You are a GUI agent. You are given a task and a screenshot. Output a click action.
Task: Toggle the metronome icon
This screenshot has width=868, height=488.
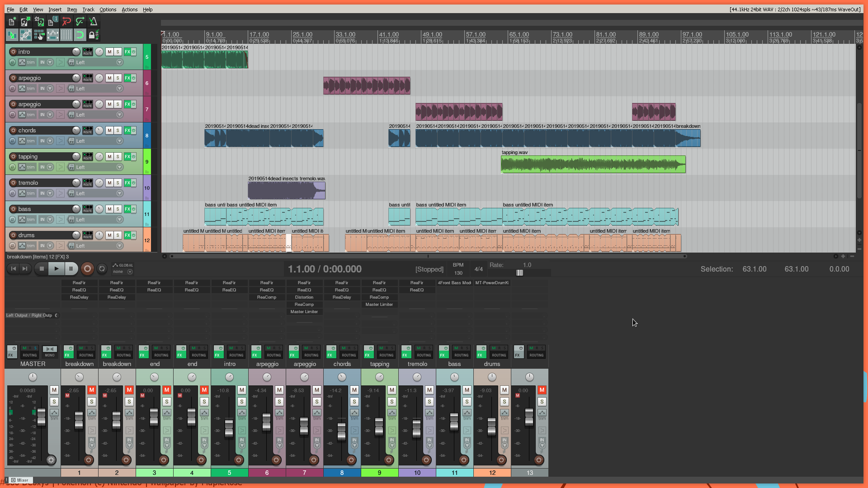coord(93,21)
